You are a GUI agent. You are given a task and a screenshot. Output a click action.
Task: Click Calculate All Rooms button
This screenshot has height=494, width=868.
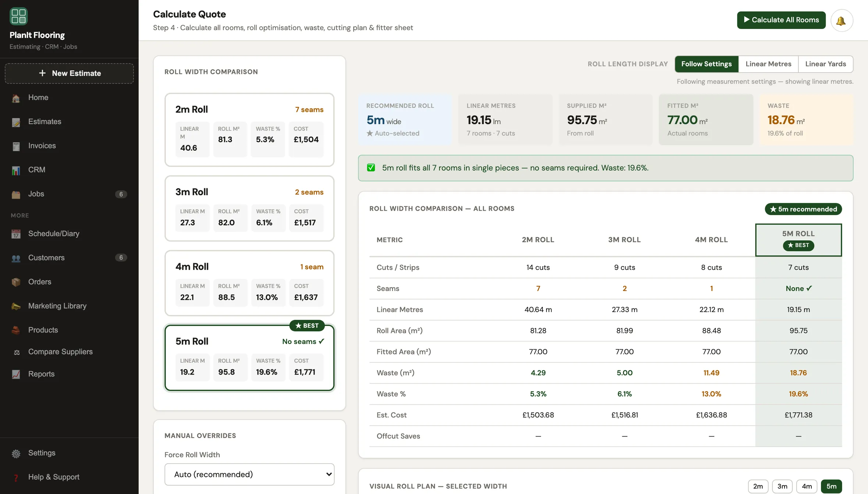[781, 20]
